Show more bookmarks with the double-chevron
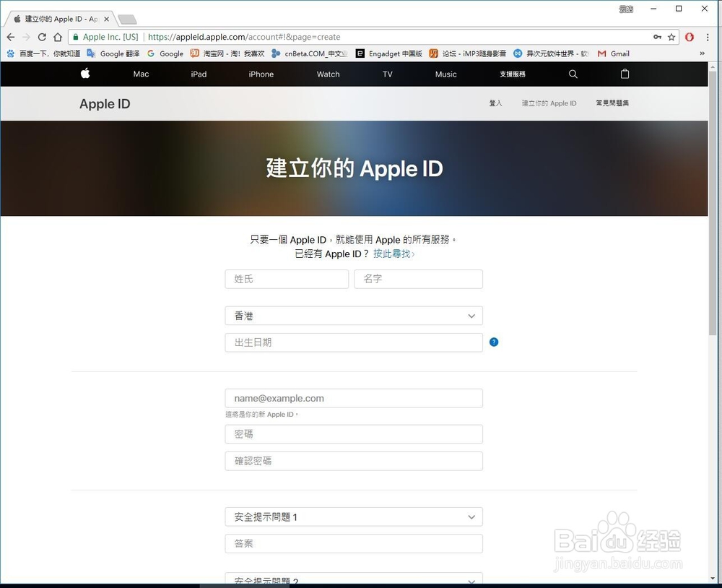The height and width of the screenshot is (588, 722). [x=703, y=53]
